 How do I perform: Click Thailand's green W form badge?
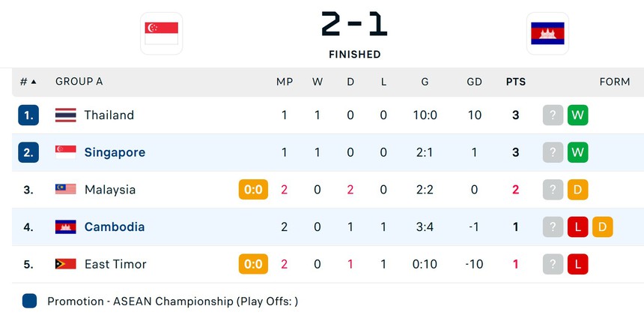tap(577, 115)
